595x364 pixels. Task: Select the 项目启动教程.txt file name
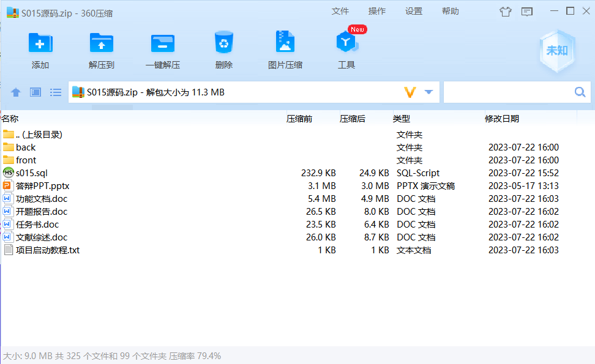(x=47, y=250)
